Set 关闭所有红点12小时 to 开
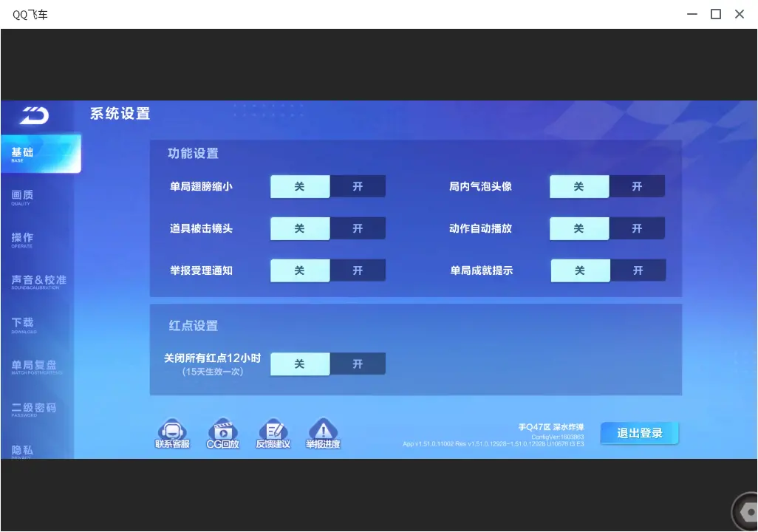758x532 pixels. pyautogui.click(x=358, y=364)
